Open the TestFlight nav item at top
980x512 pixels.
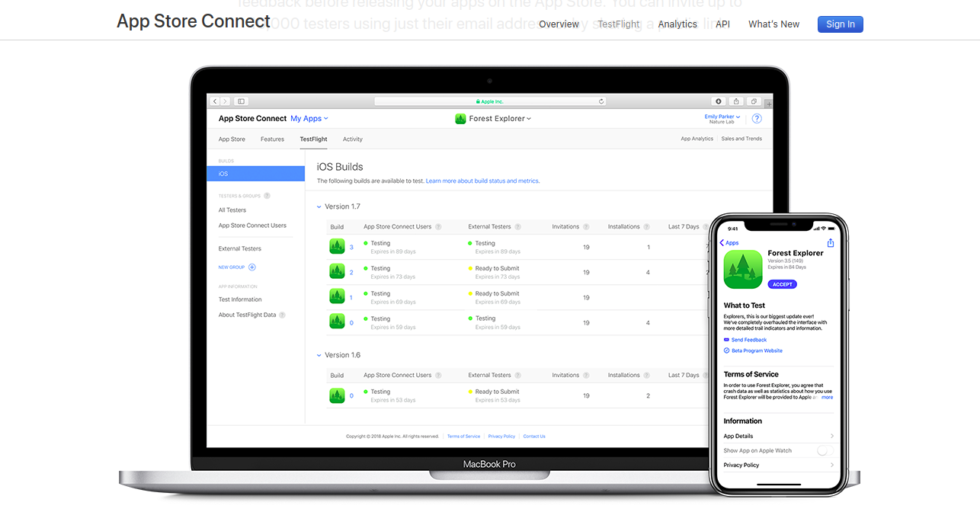(x=619, y=24)
